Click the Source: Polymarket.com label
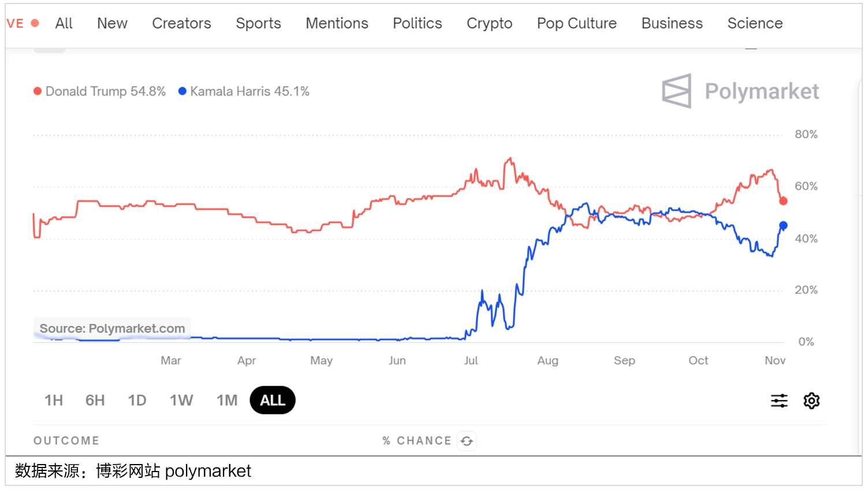 click(112, 328)
